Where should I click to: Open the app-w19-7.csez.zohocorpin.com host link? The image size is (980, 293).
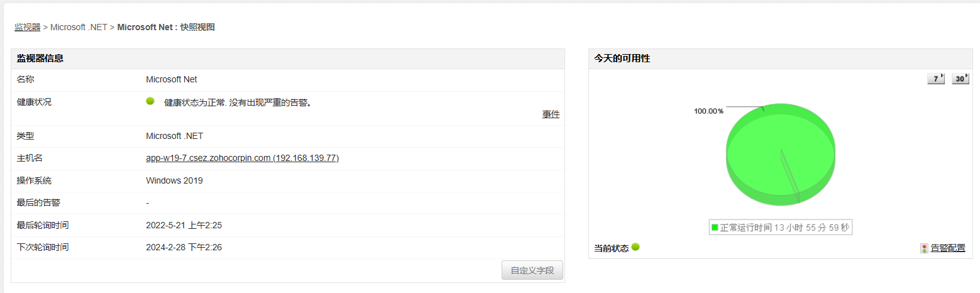click(x=242, y=158)
